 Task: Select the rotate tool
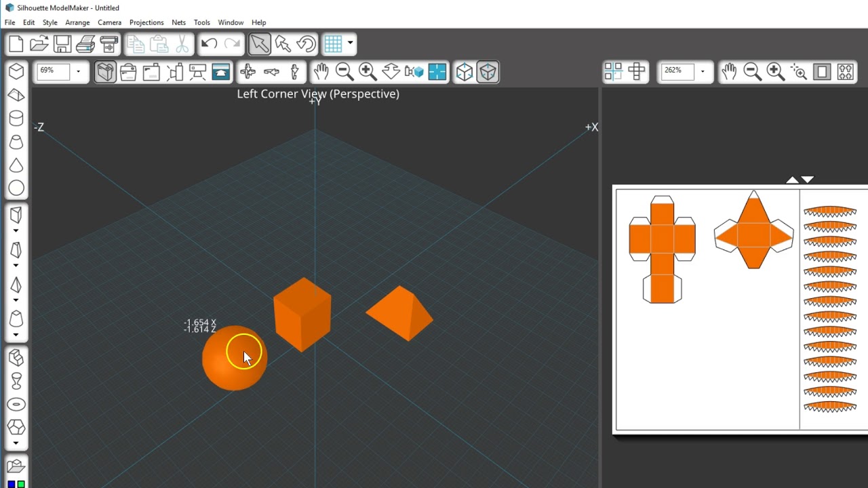pos(306,44)
